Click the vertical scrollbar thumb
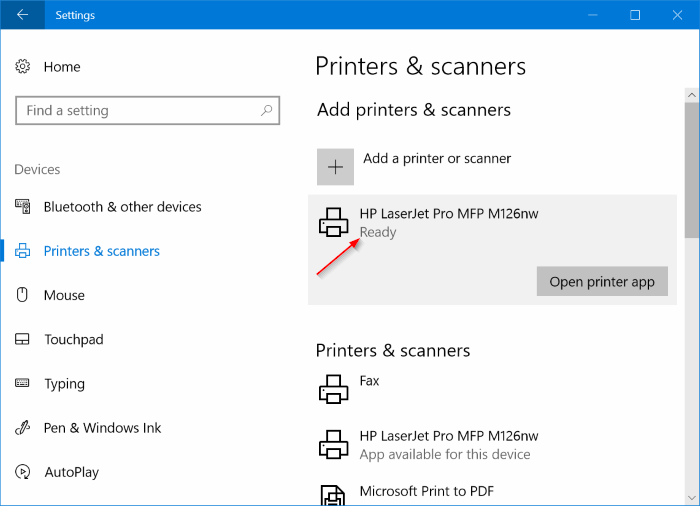The image size is (700, 506). 692,171
